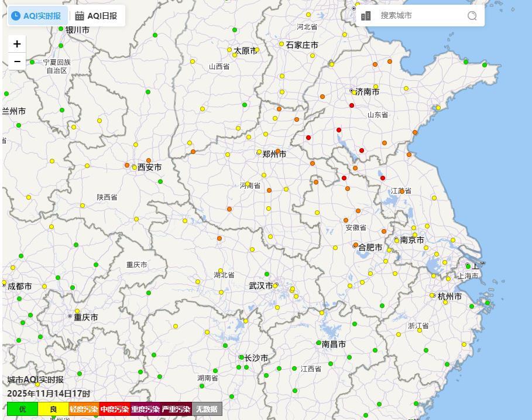Select the orange marker near 合肥市
Viewport: 532px width, 420px height.
356,245
